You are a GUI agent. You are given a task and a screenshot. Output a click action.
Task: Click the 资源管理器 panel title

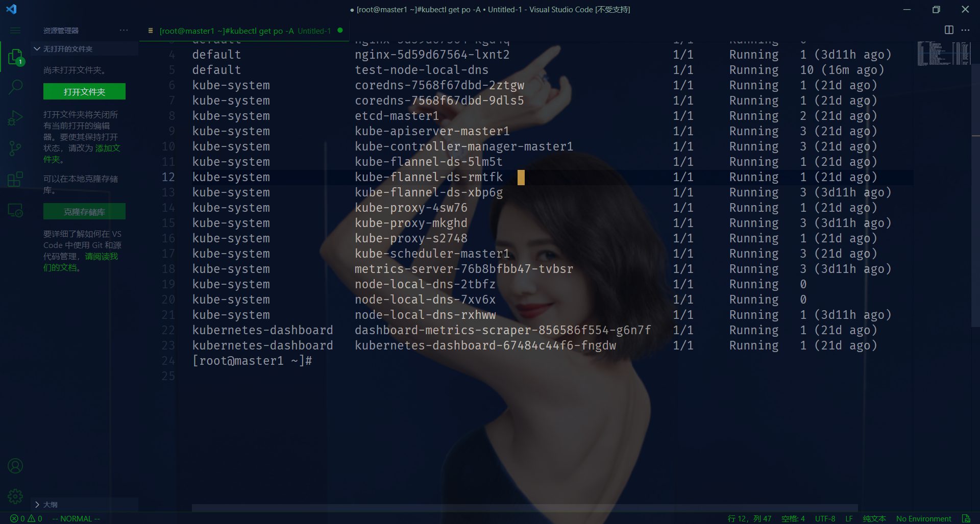click(x=61, y=31)
